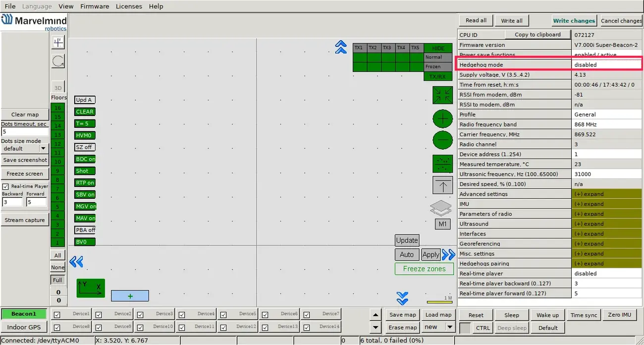Uncheck the Device1 checkbox
The image size is (644, 345).
click(x=57, y=315)
